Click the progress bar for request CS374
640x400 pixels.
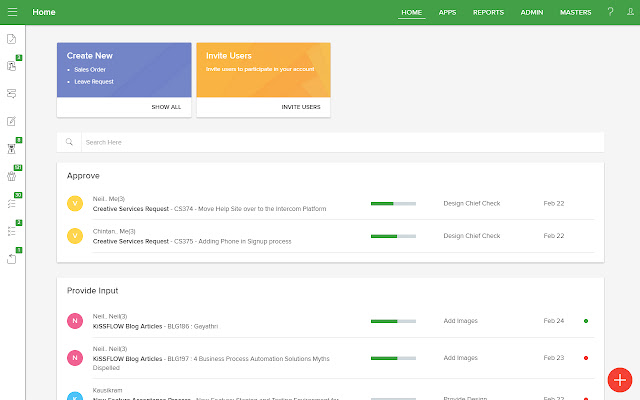point(393,203)
